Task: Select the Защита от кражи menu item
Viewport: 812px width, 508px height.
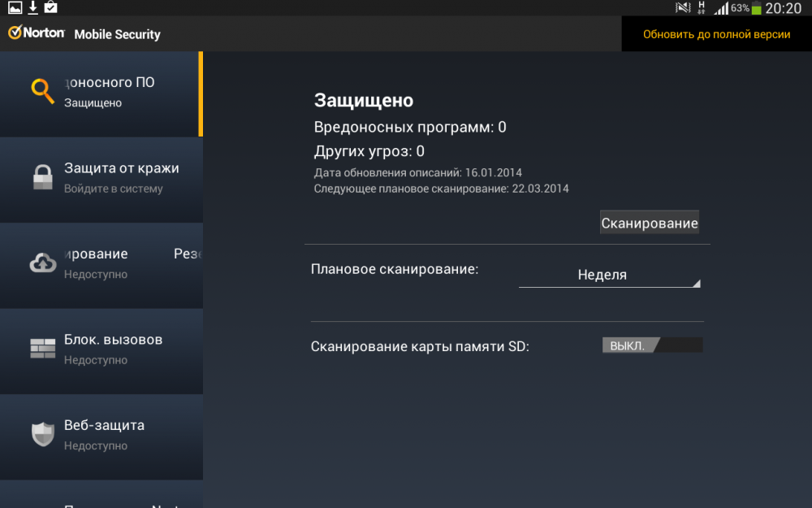Action: pos(101,180)
